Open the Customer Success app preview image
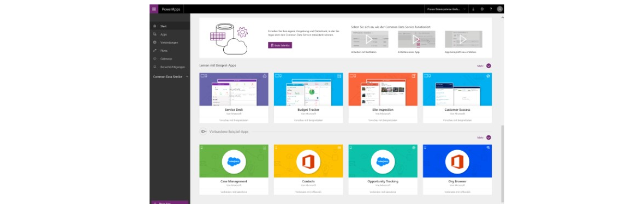The height and width of the screenshot is (214, 644). click(457, 90)
